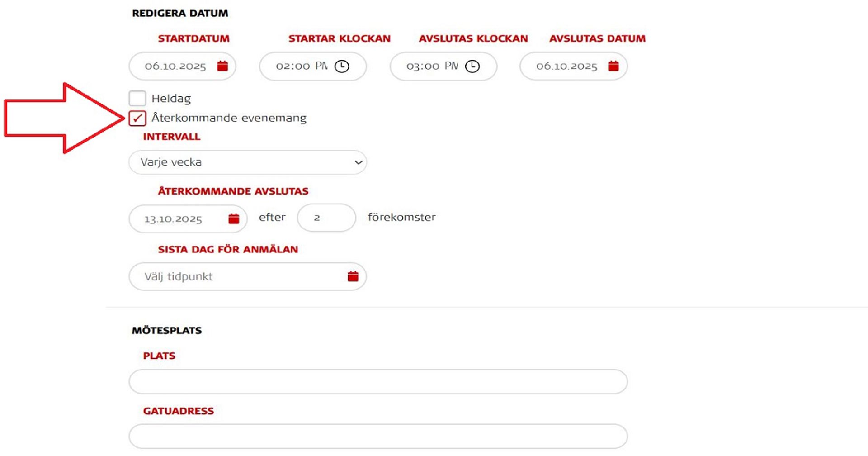Click the Intervall dropdown chevron arrow
Image resolution: width=868 pixels, height=456 pixels.
tap(359, 162)
